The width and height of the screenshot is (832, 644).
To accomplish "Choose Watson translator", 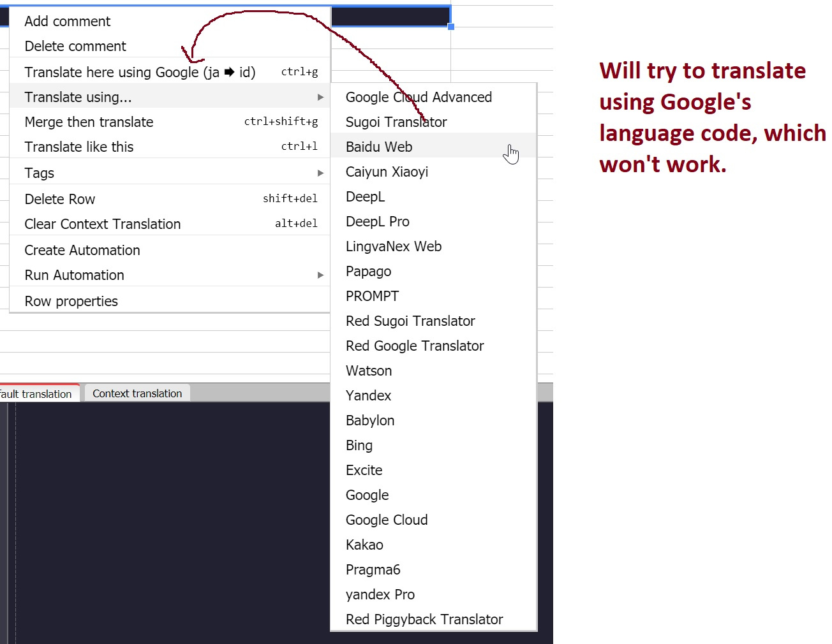I will point(434,370).
